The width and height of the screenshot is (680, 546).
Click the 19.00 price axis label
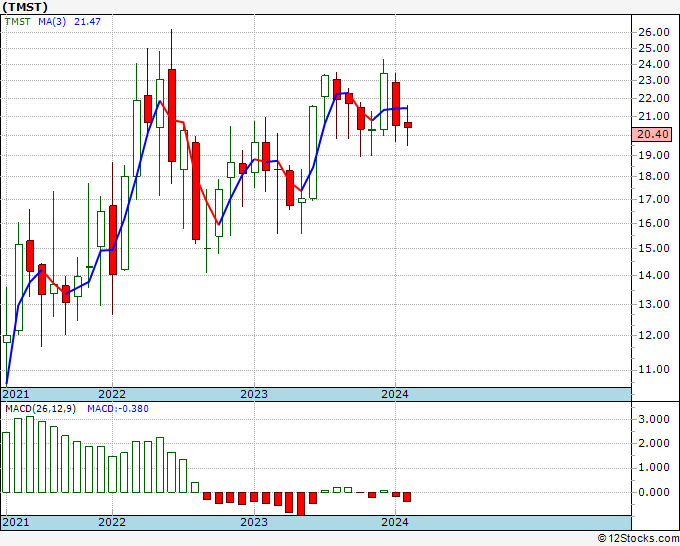(654, 155)
